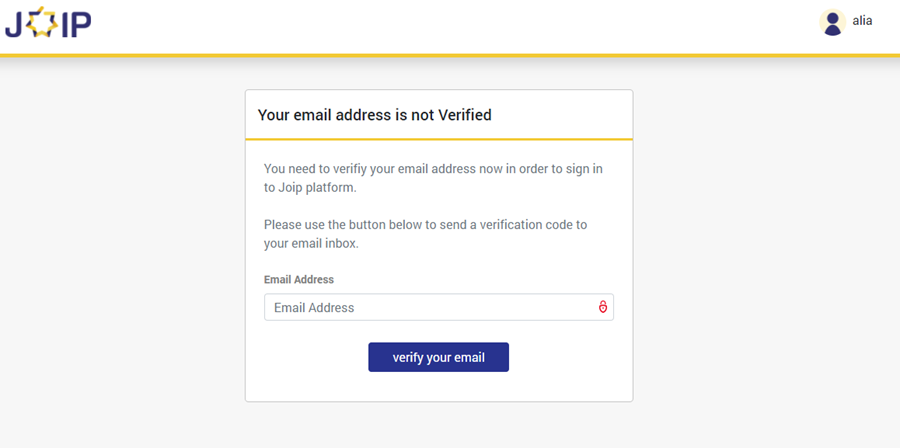The width and height of the screenshot is (900, 448).
Task: Click the 'Please use the button below' paragraph
Action: [425, 234]
